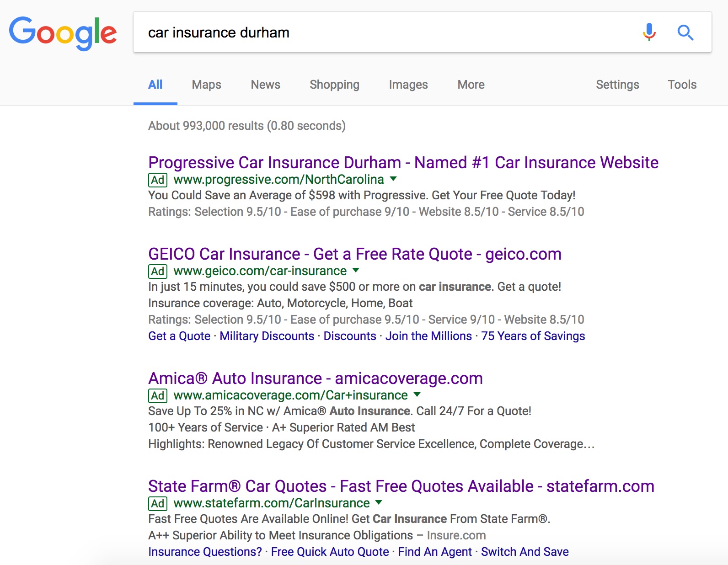The height and width of the screenshot is (565, 728).
Task: Expand the arrow next to geico.com URL
Action: click(x=356, y=270)
